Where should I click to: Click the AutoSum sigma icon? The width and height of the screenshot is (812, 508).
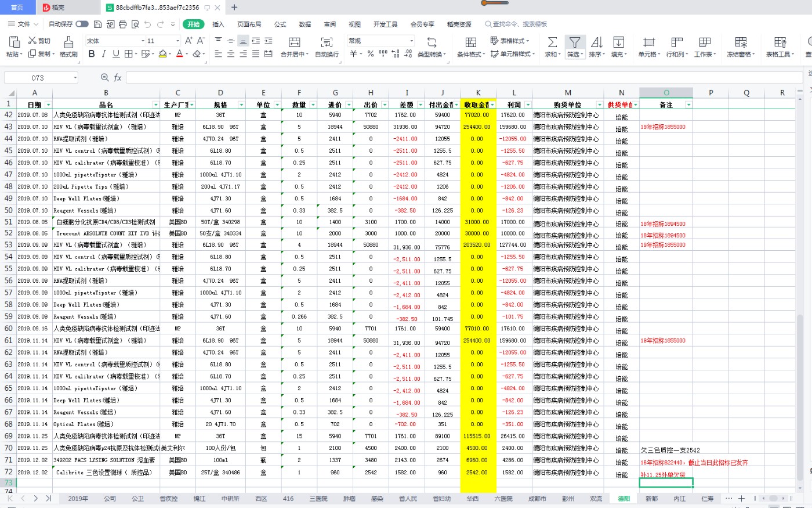552,42
